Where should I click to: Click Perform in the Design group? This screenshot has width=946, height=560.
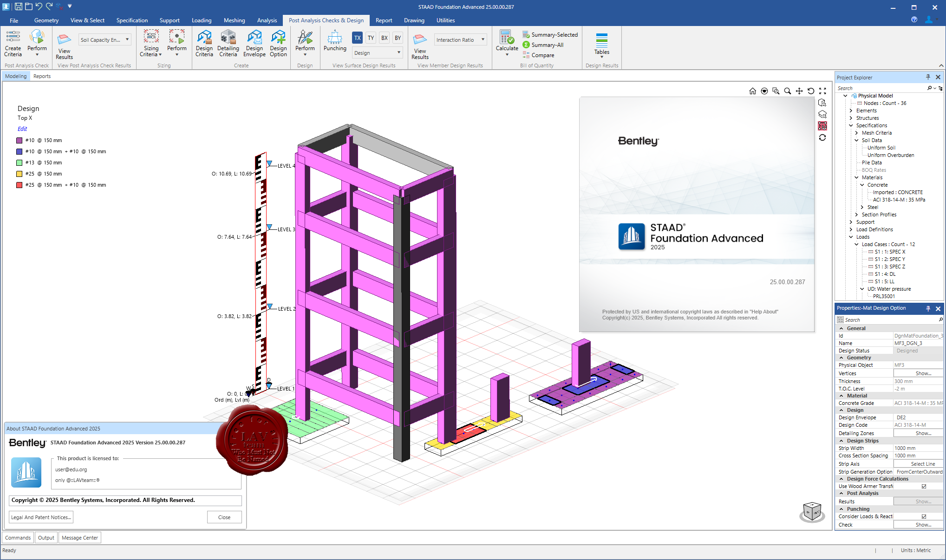tap(305, 44)
